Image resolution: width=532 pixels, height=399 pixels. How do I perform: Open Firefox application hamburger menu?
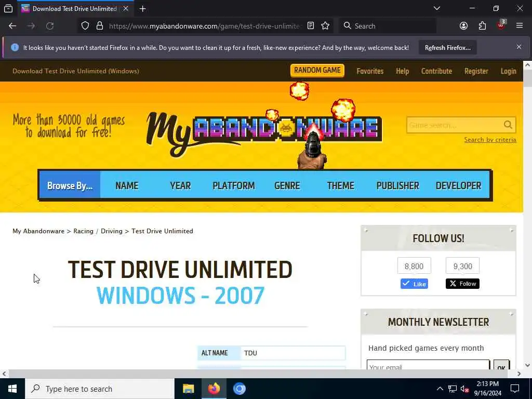(519, 26)
